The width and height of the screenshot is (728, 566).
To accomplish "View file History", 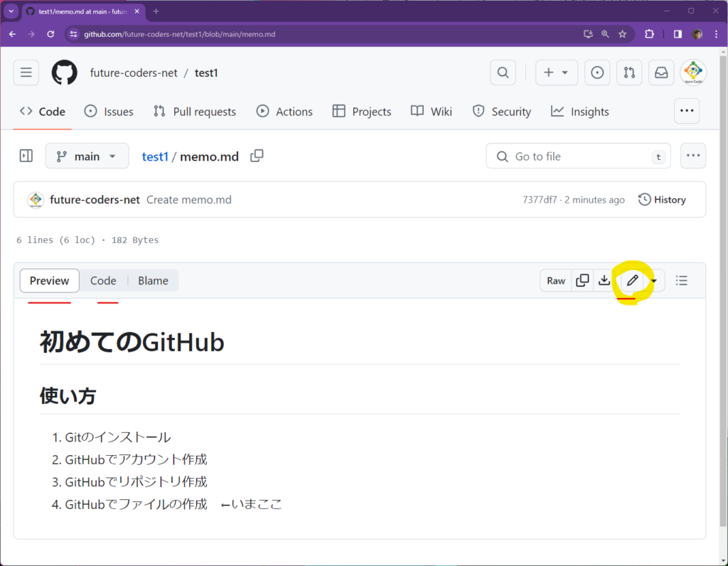I will coord(662,200).
